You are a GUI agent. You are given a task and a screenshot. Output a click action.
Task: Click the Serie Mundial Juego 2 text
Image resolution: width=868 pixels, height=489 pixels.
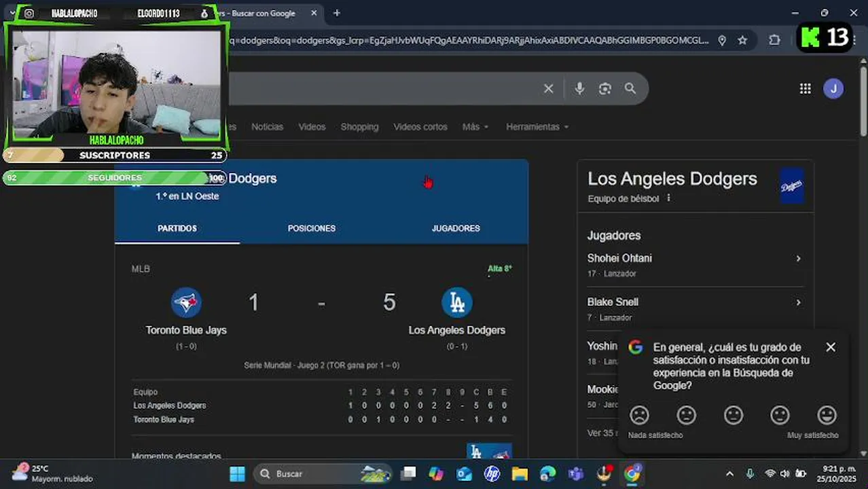pos(321,365)
